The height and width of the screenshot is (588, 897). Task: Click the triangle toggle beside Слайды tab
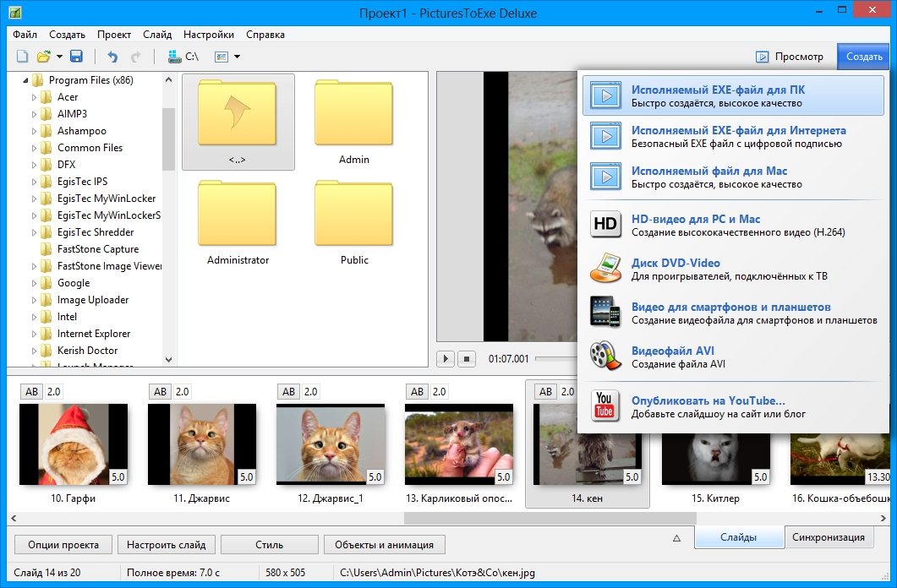(676, 537)
